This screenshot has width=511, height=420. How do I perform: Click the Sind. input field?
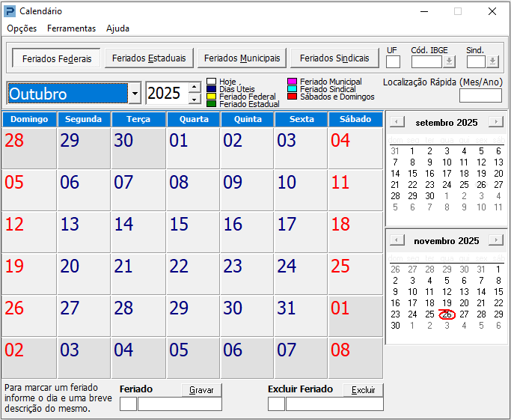point(476,61)
